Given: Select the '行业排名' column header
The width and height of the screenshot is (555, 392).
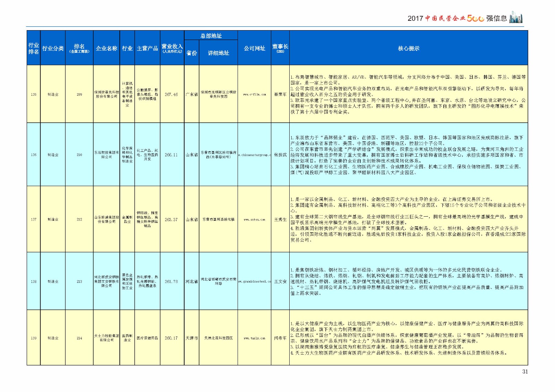Looking at the screenshot, I should [x=34, y=48].
